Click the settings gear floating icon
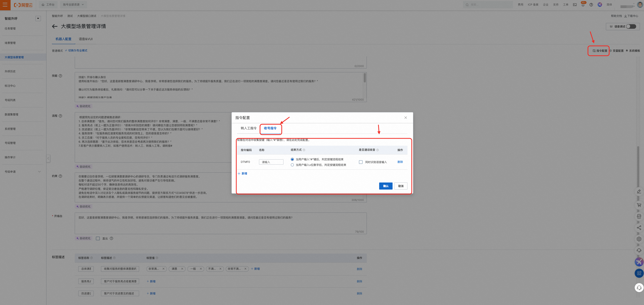The image size is (644, 305). [x=639, y=239]
